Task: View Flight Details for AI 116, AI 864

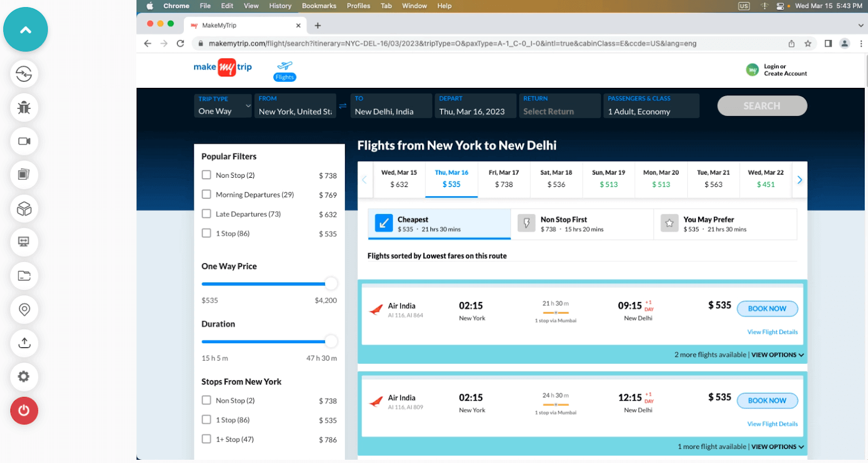Action: (x=773, y=332)
